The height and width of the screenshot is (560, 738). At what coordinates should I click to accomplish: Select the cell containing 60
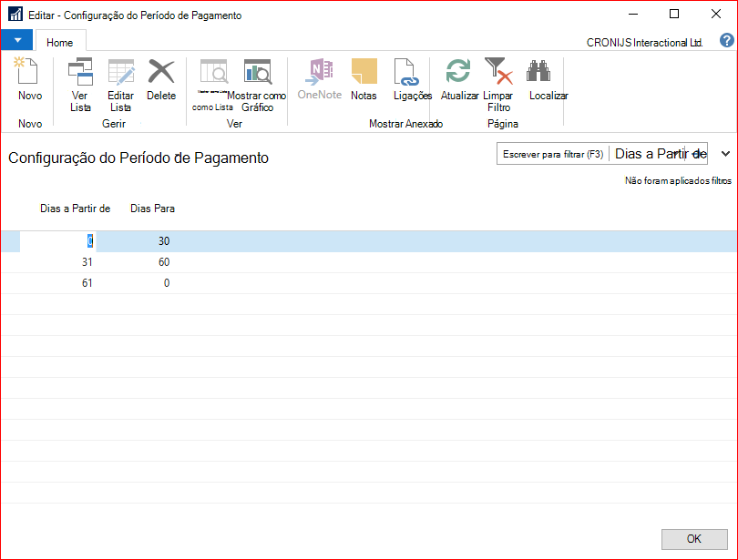pyautogui.click(x=135, y=262)
